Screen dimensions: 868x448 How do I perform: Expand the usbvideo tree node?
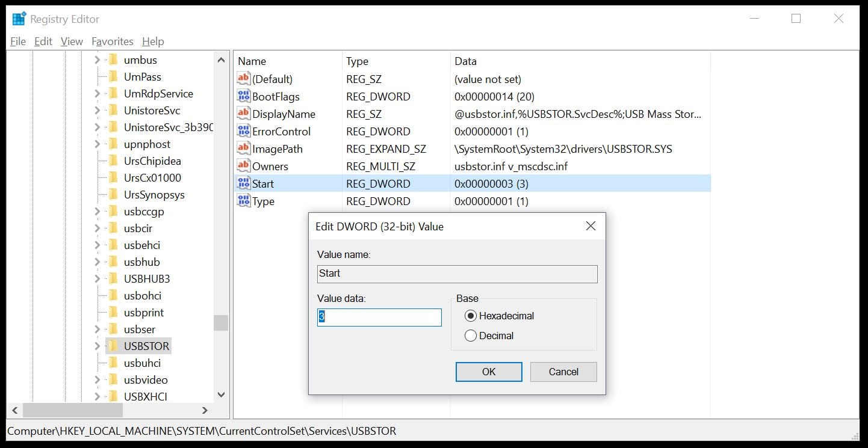click(x=98, y=379)
